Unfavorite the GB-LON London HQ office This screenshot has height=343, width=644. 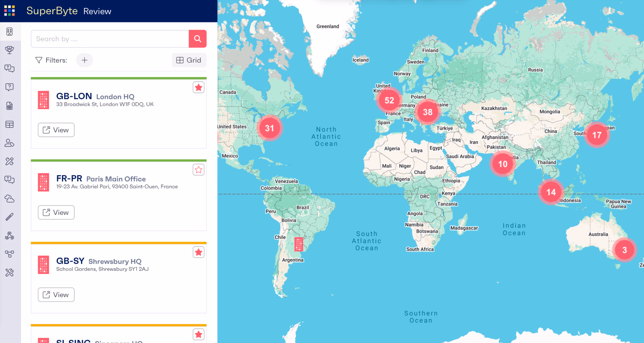point(198,87)
